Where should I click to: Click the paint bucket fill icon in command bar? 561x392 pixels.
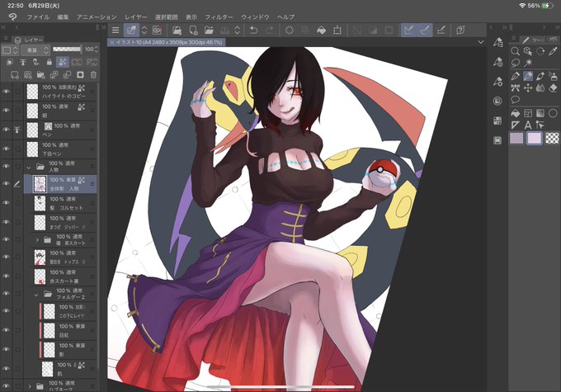tap(321, 31)
